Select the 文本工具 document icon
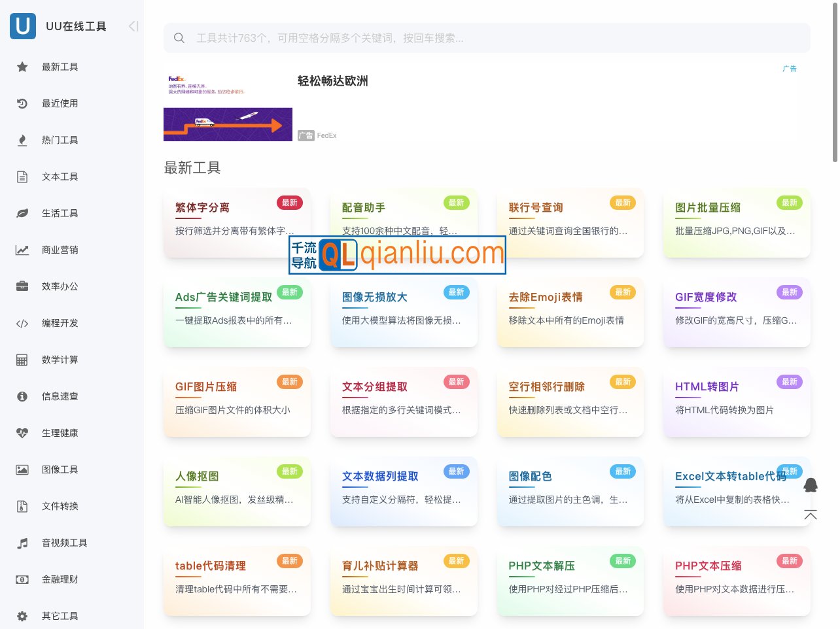Viewport: 840px width, 629px height. tap(22, 177)
